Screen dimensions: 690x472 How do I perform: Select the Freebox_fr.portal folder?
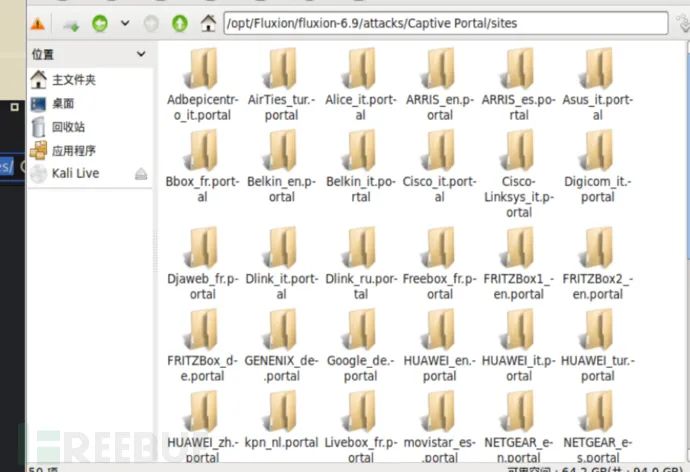coord(440,264)
